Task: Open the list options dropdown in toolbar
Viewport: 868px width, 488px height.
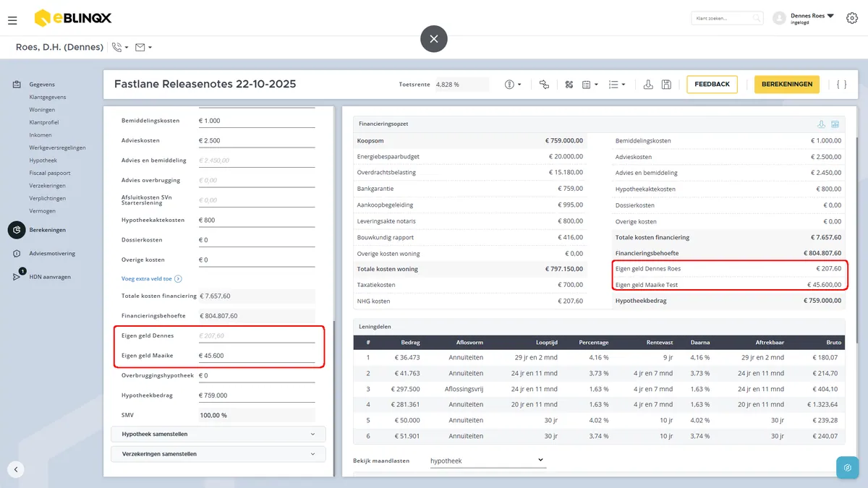Action: 616,85
